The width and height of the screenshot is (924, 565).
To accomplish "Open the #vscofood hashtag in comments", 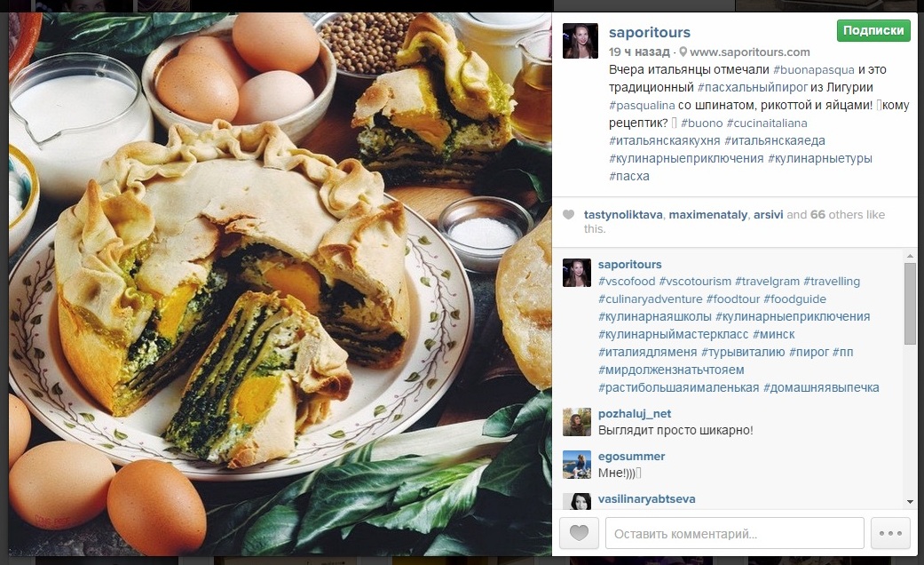I will pyautogui.click(x=627, y=282).
